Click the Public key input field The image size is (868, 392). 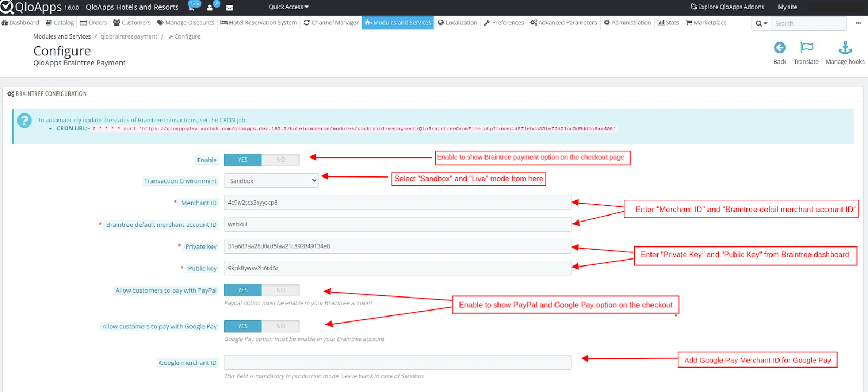tap(398, 268)
